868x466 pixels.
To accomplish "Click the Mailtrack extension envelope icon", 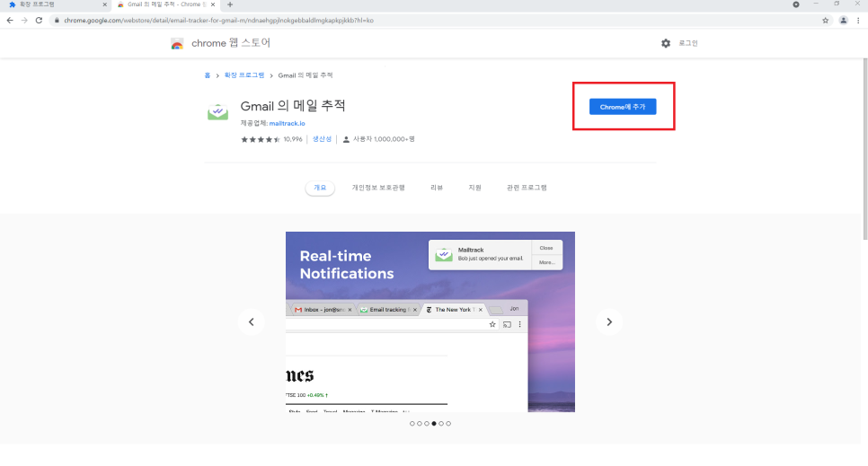I will (217, 112).
